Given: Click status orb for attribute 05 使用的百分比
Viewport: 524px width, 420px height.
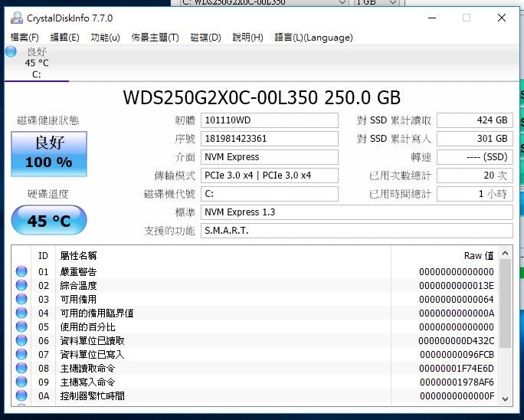Looking at the screenshot, I should [x=21, y=326].
